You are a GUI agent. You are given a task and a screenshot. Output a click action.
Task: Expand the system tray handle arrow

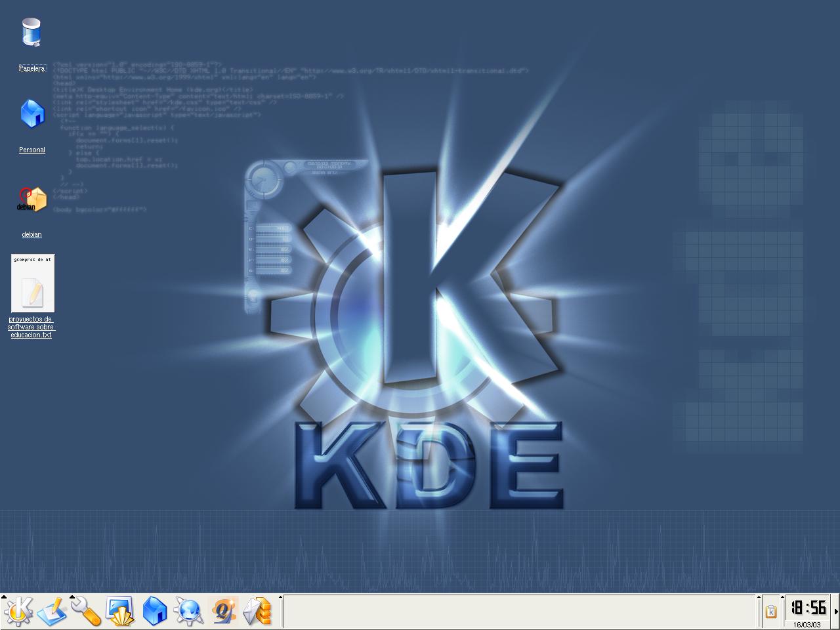[x=760, y=598]
